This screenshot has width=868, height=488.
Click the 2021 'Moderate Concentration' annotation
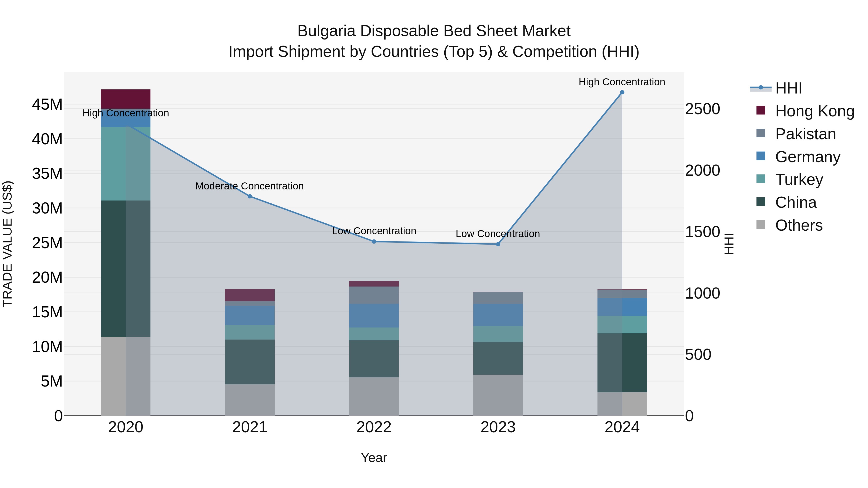click(x=250, y=186)
